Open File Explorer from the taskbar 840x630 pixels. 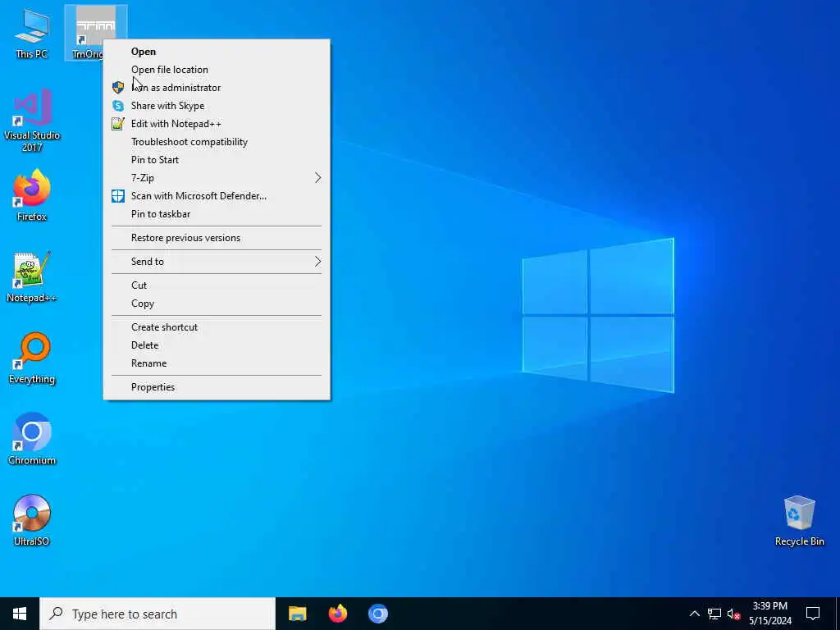297,614
